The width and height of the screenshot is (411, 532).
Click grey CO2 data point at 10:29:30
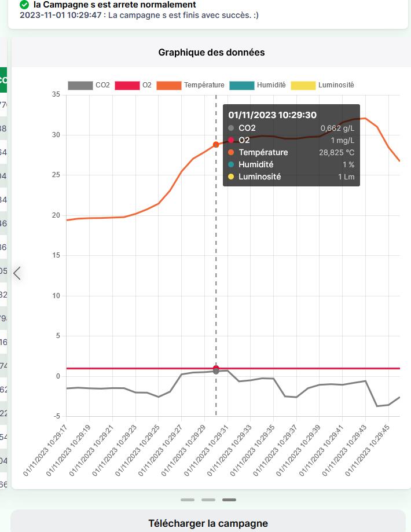[216, 371]
